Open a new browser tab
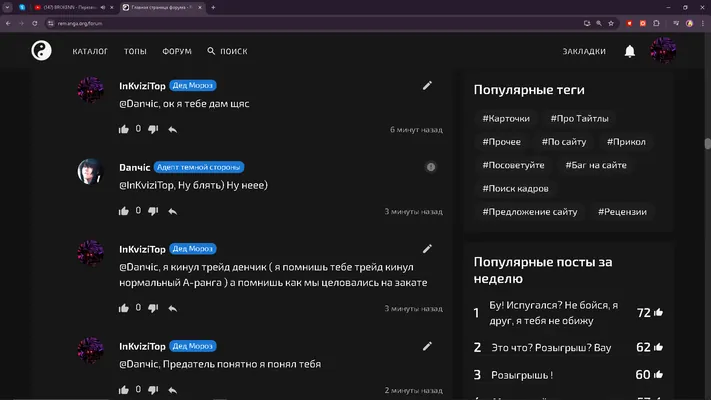This screenshot has height=400, width=711. point(213,7)
